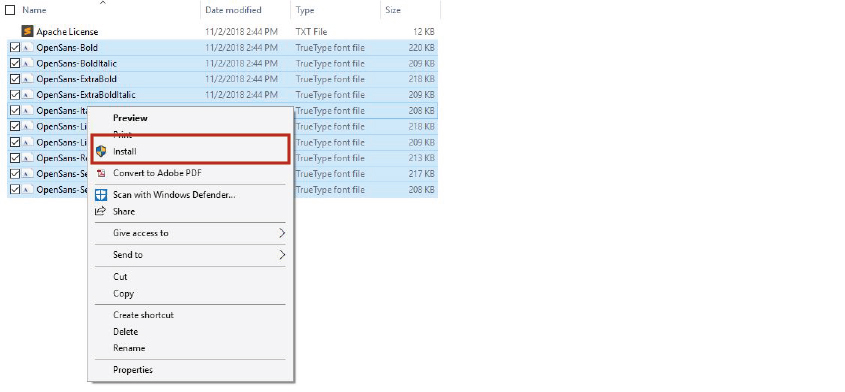Uncheck the checkbox on the 208 KB italic row

15,110
